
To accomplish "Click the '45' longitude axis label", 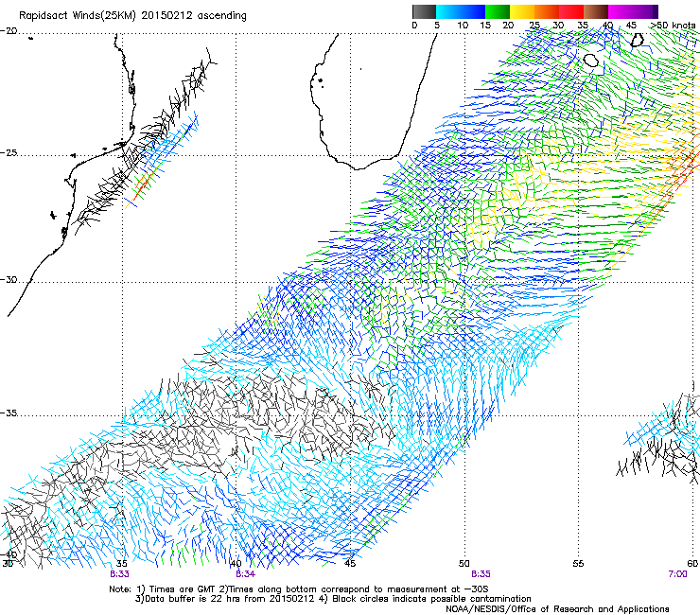I will point(350,564).
